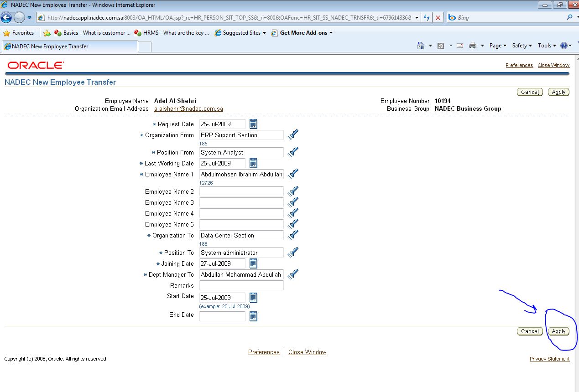
Task: Open a new blank browser tab
Action: pos(144,46)
